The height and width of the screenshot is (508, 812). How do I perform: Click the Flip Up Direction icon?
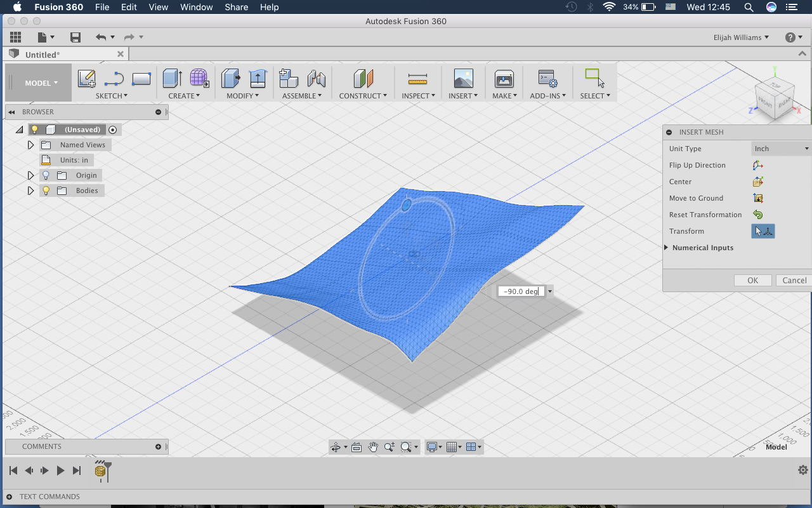(x=757, y=165)
